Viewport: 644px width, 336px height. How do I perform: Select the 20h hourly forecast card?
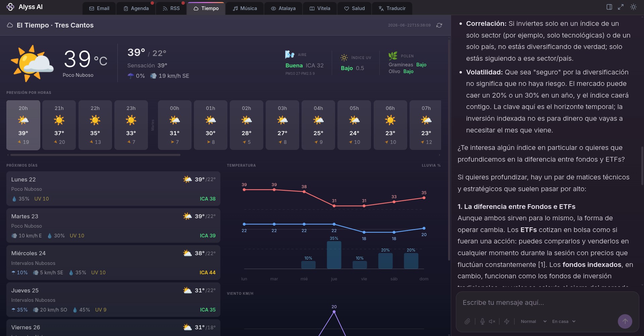click(x=23, y=125)
